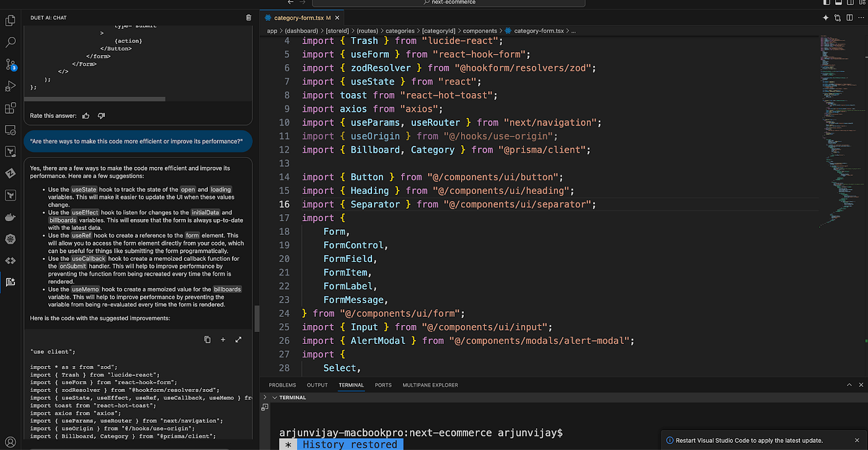Click the '(dashboard)' breadcrumb segment
Image resolution: width=868 pixels, height=450 pixels.
pyautogui.click(x=302, y=31)
